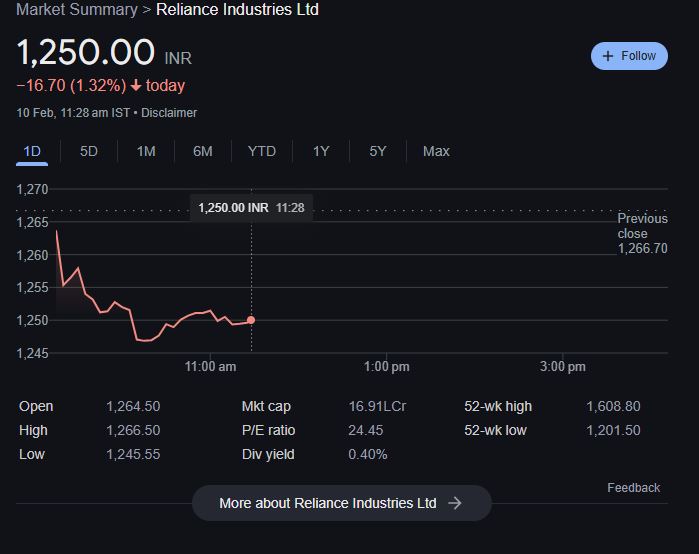This screenshot has width=699, height=554.
Task: Click the 1,250.00 INR 11:28 tooltip
Action: (x=251, y=208)
